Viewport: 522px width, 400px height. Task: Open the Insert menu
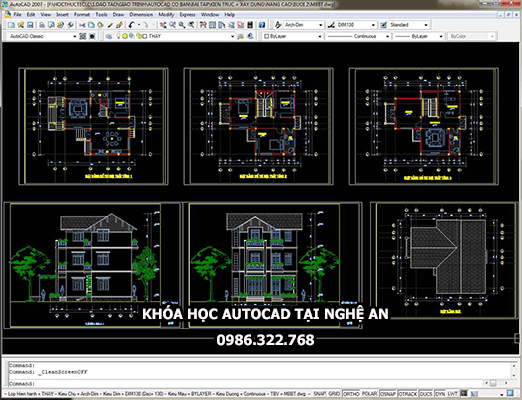[x=62, y=15]
